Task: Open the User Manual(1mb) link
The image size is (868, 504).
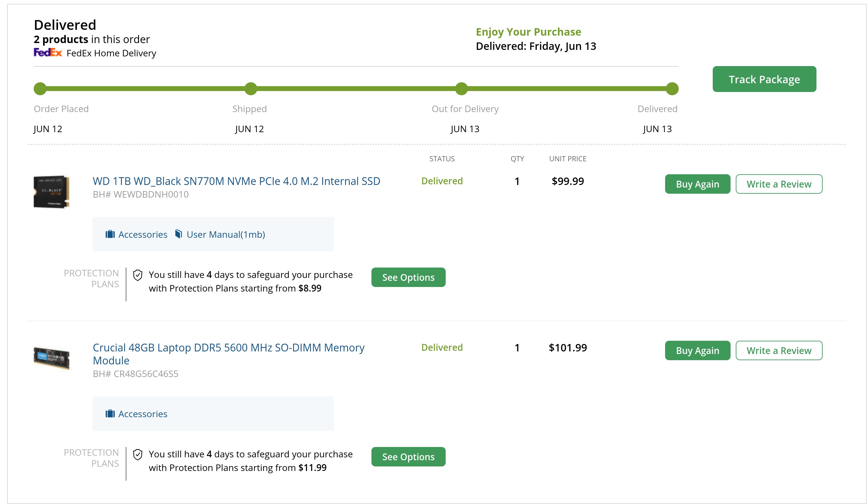Action: (226, 235)
